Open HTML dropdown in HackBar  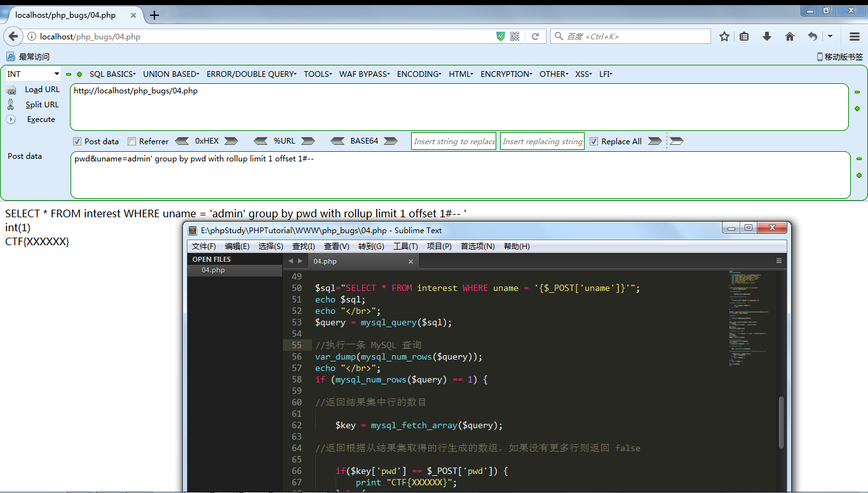click(461, 74)
